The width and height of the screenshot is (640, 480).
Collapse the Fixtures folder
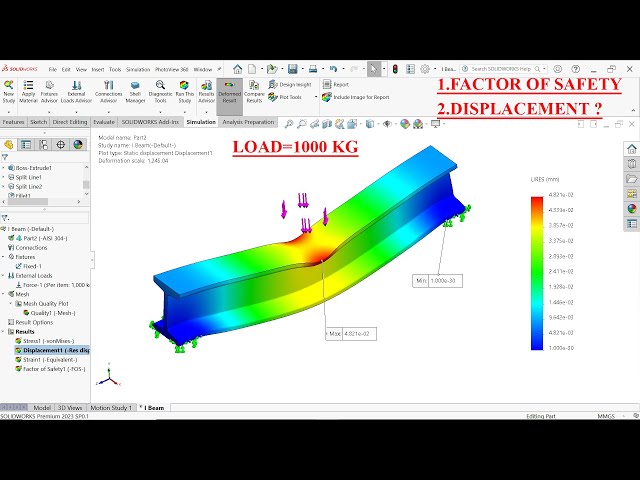pos(4,257)
